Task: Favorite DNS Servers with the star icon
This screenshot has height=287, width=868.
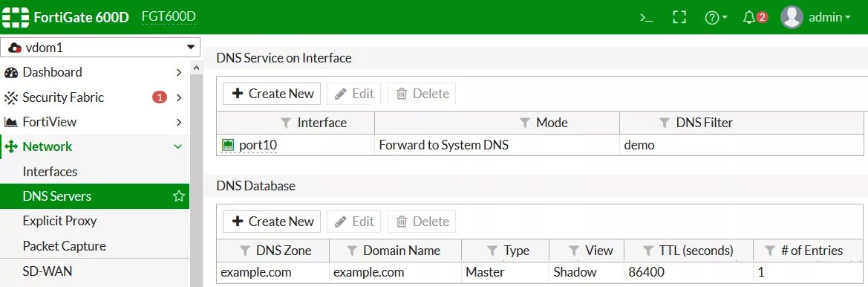Action: click(x=179, y=196)
